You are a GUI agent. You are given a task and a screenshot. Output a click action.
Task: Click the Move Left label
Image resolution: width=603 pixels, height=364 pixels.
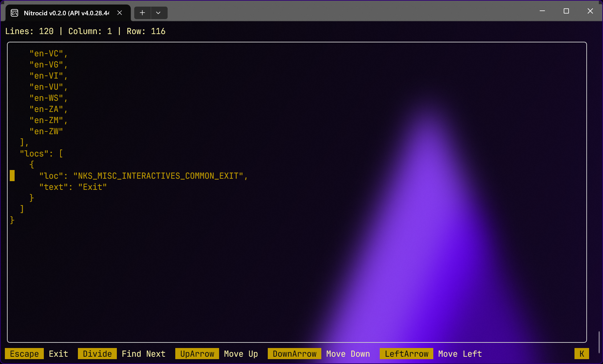pos(460,354)
